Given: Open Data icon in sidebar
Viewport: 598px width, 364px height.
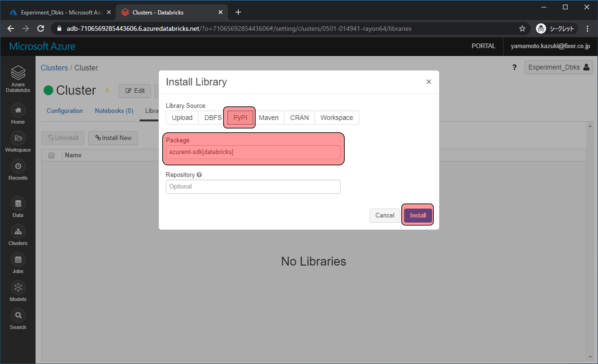Looking at the screenshot, I should (x=18, y=204).
